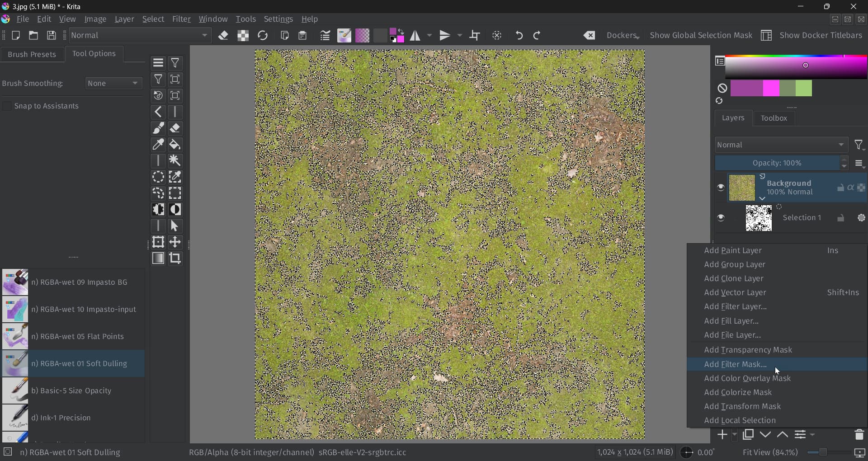
Task: Activate the Elliptical Selection tool
Action: tap(158, 177)
